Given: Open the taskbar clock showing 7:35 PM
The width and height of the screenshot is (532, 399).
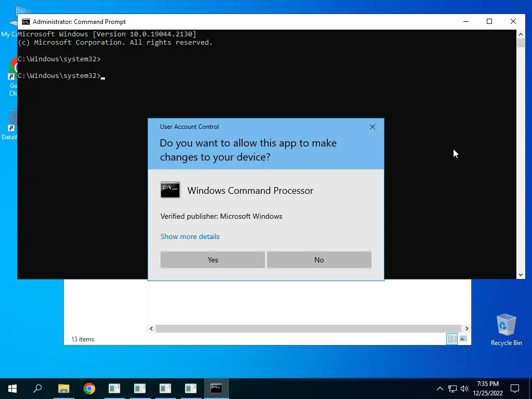Looking at the screenshot, I should pyautogui.click(x=487, y=389).
